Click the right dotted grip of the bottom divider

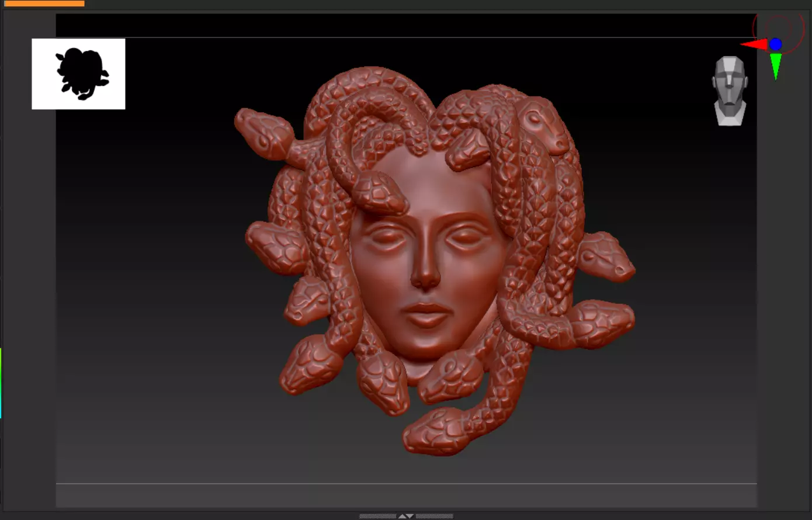point(434,516)
